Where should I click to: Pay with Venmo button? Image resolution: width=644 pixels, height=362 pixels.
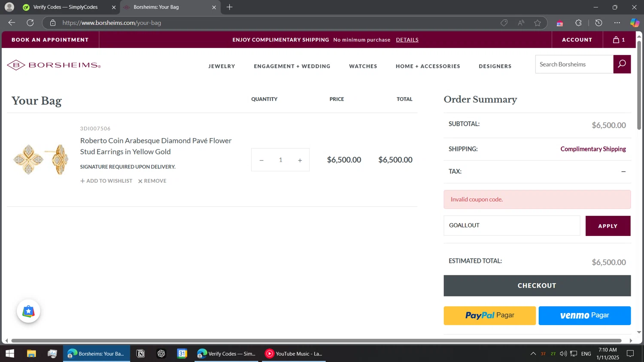[584, 315]
